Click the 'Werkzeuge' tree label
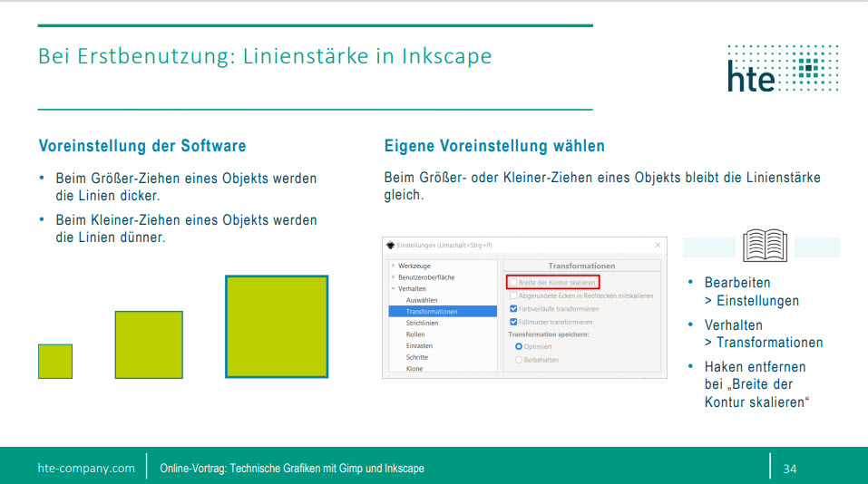Viewport: 868px width, 484px height. (x=414, y=266)
